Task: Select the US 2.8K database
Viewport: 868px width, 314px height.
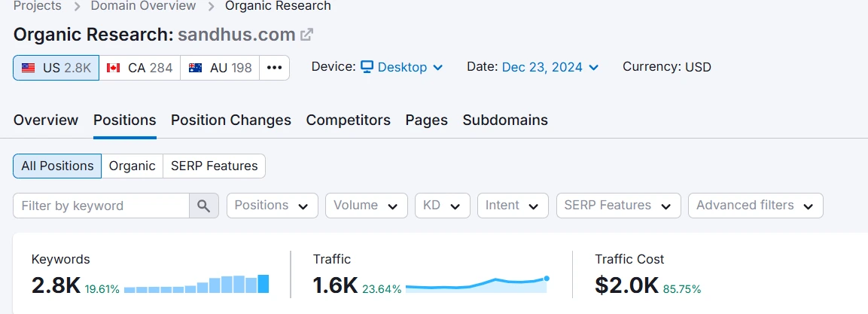Action: click(x=56, y=68)
